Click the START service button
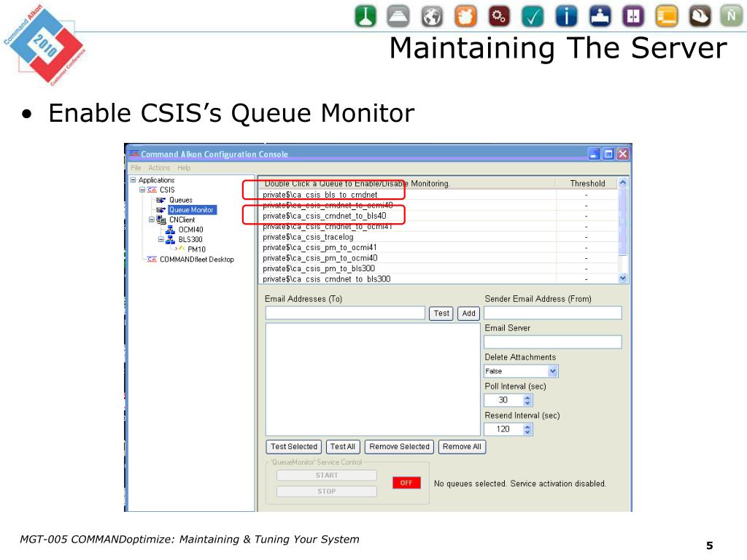 (x=327, y=475)
